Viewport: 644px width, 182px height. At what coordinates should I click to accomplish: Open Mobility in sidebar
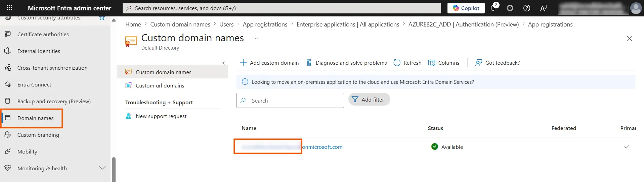pos(27,151)
